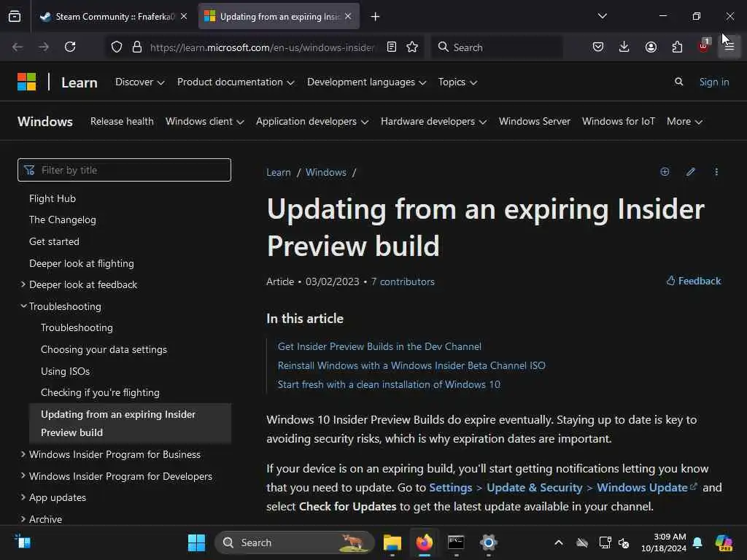Image resolution: width=747 pixels, height=560 pixels.
Task: Reload the current page
Action: [x=70, y=47]
